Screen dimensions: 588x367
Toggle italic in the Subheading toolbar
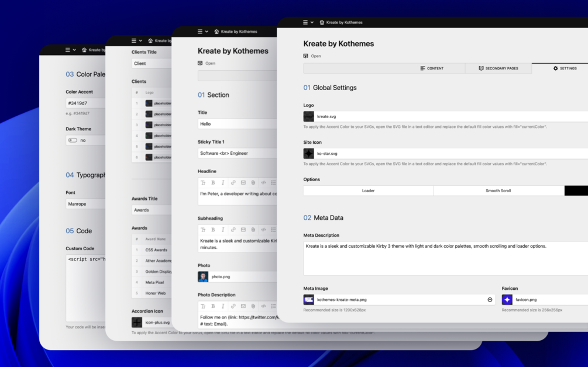[x=223, y=230]
